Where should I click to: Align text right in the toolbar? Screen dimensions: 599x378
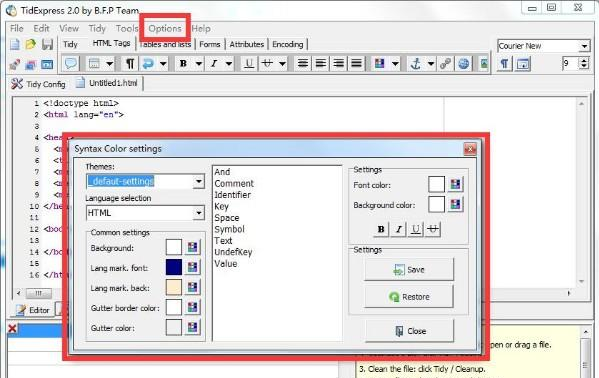338,63
